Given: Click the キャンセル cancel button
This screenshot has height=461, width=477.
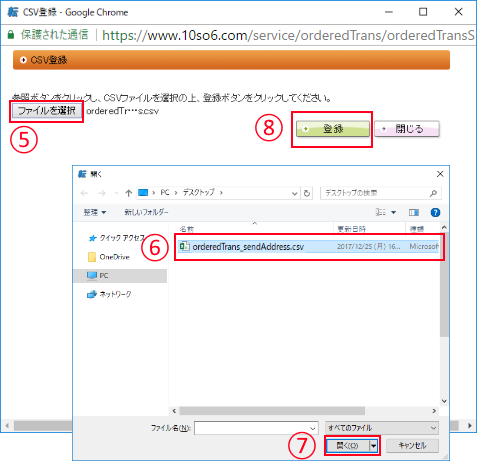Looking at the screenshot, I should pyautogui.click(x=412, y=446).
